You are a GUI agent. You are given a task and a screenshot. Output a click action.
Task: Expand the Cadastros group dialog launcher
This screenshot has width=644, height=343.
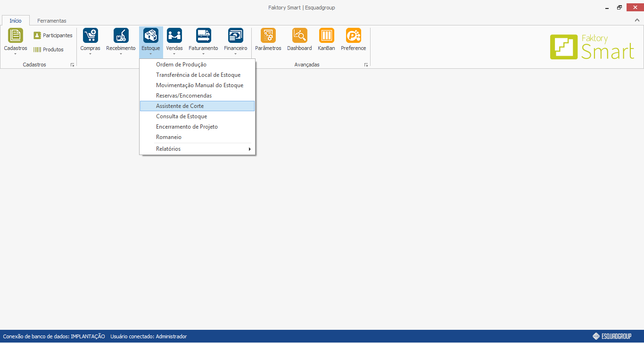coord(72,65)
